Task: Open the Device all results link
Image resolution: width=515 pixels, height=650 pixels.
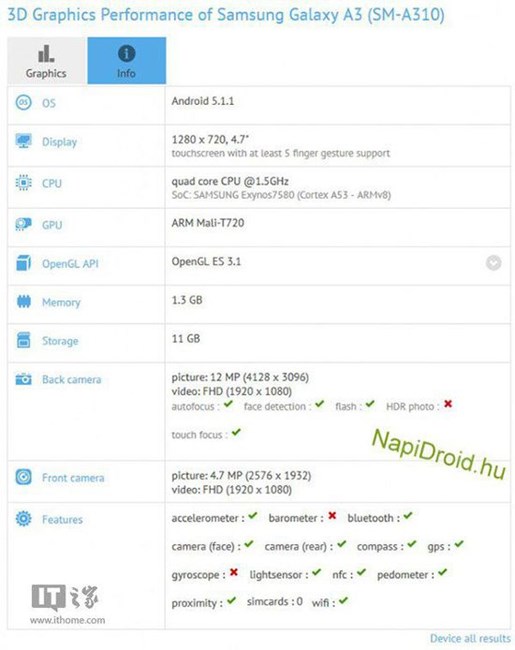Action: pos(470,638)
